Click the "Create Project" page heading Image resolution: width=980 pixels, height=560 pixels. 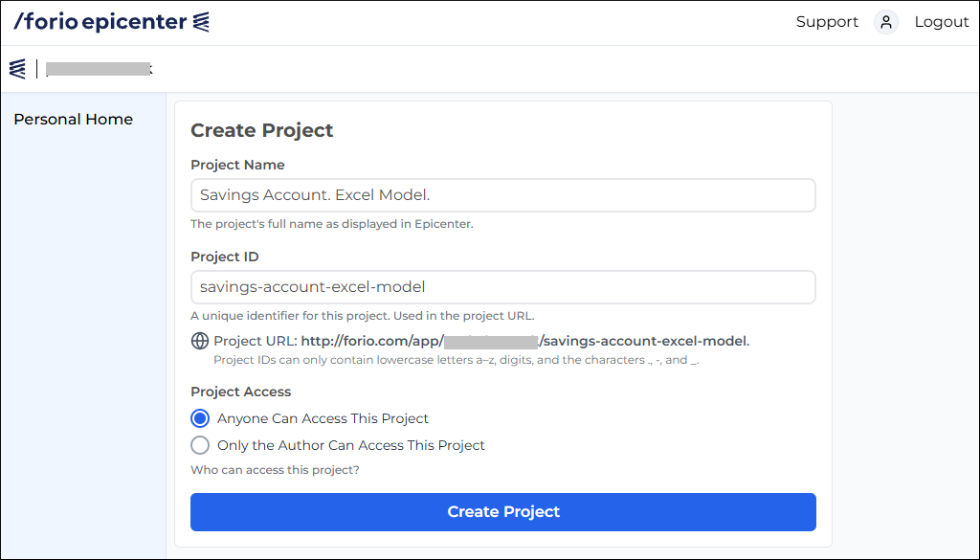(262, 130)
